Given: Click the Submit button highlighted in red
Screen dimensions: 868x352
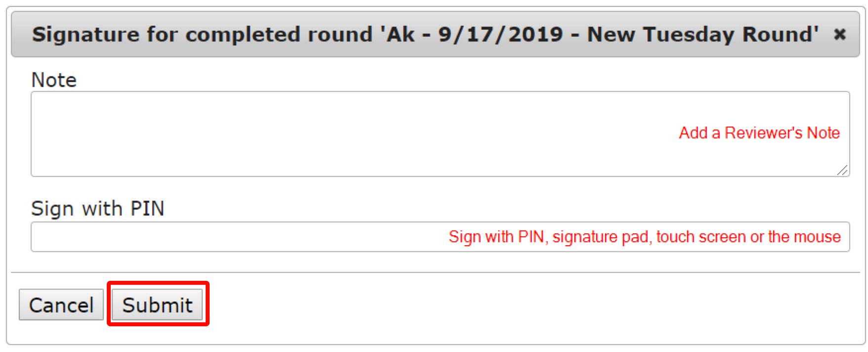Looking at the screenshot, I should point(158,305).
